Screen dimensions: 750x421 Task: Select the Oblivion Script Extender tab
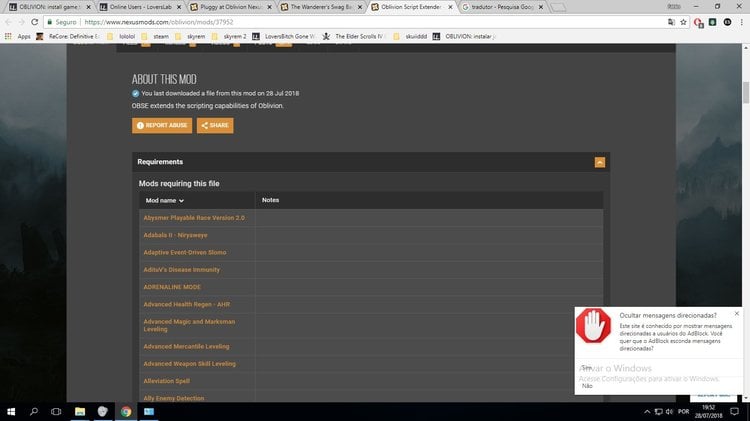tap(411, 7)
